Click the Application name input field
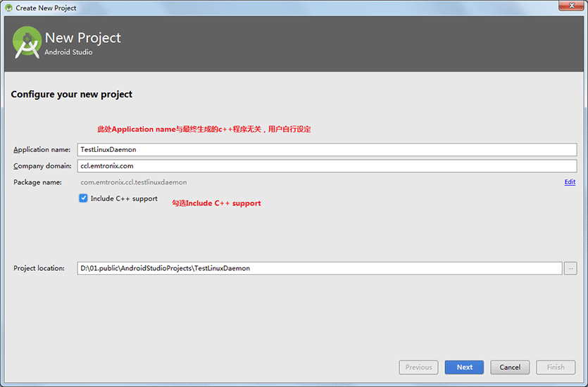Image resolution: width=588 pixels, height=387 pixels. coord(327,149)
